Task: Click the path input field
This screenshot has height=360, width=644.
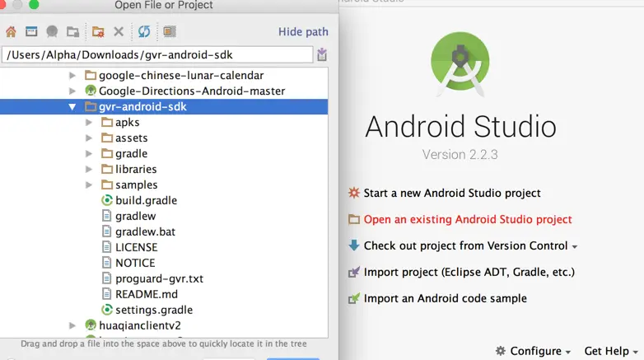Action: tap(157, 54)
